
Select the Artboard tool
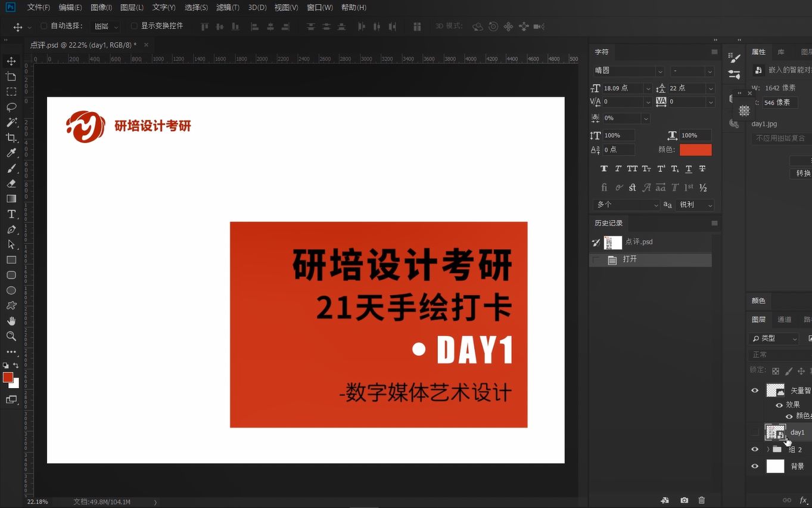(x=11, y=76)
